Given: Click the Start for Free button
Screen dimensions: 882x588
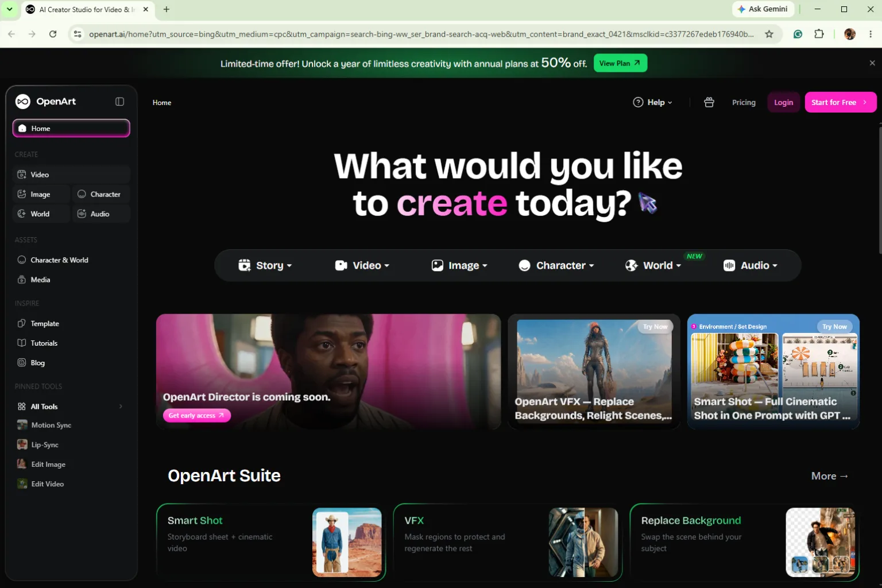Looking at the screenshot, I should (840, 102).
